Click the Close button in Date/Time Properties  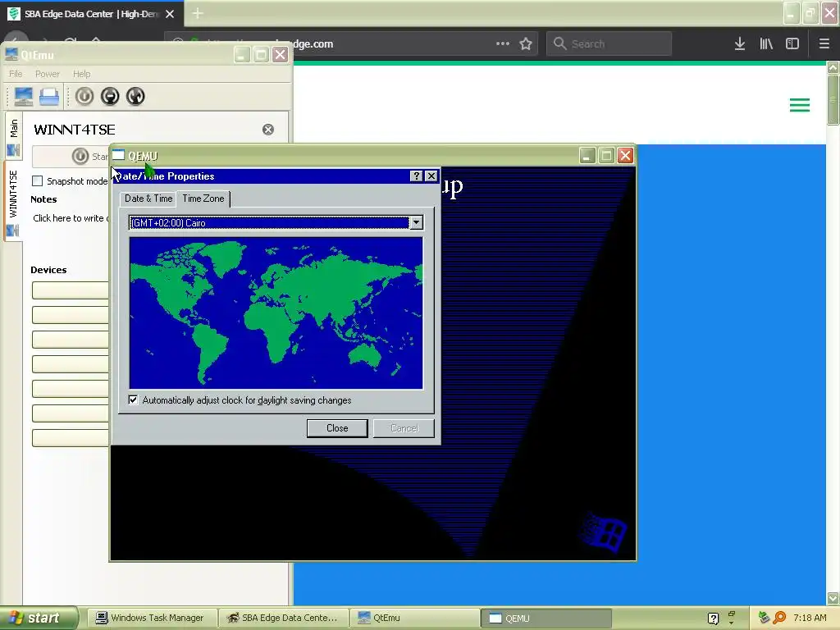[x=337, y=428]
